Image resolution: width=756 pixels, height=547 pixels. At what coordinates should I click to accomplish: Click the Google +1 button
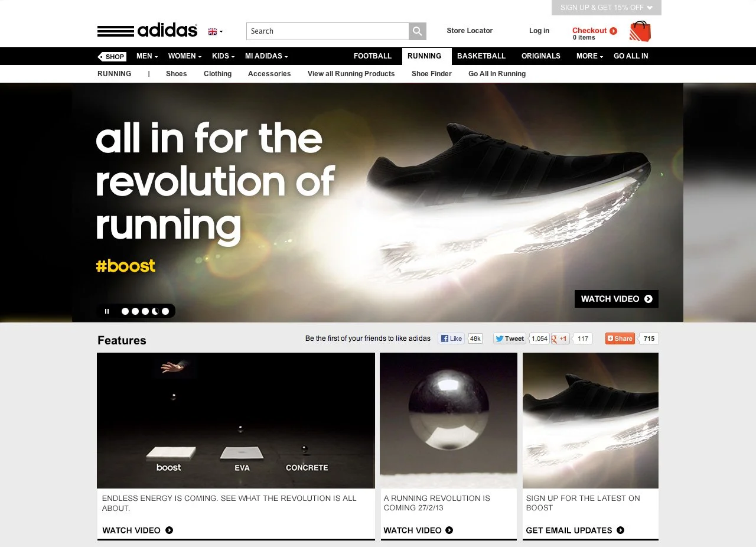tap(560, 338)
